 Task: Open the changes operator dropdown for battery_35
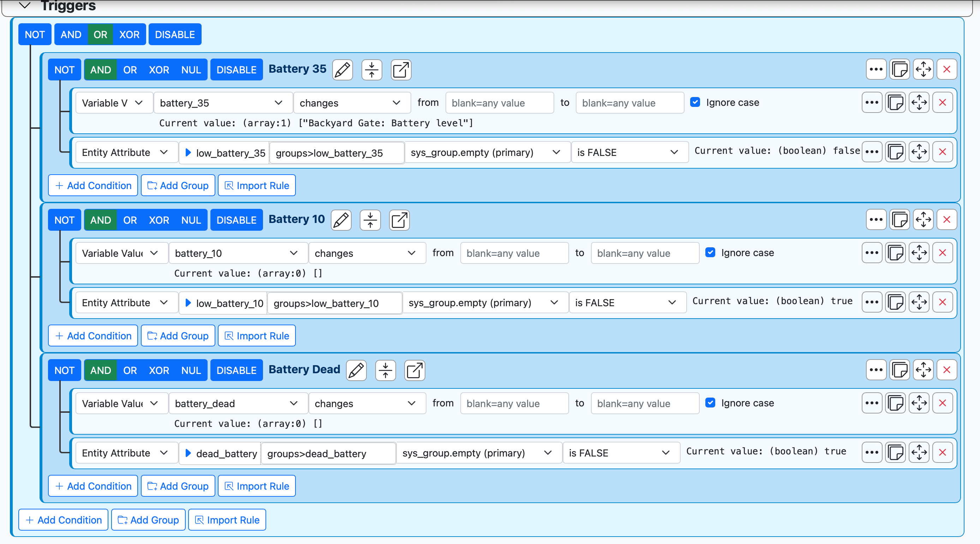pos(352,103)
